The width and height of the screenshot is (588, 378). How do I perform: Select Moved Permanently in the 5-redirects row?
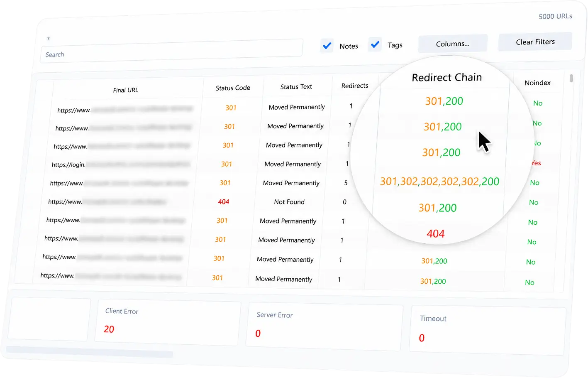(291, 183)
